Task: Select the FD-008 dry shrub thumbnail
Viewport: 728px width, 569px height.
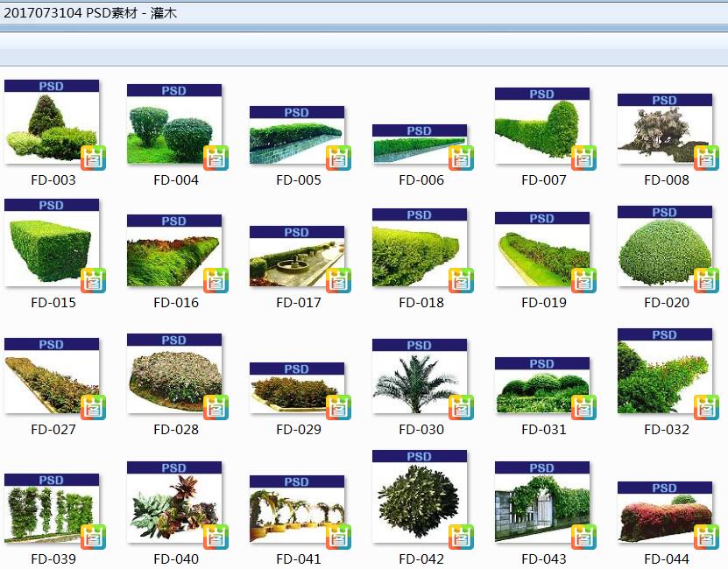Action: [664, 129]
